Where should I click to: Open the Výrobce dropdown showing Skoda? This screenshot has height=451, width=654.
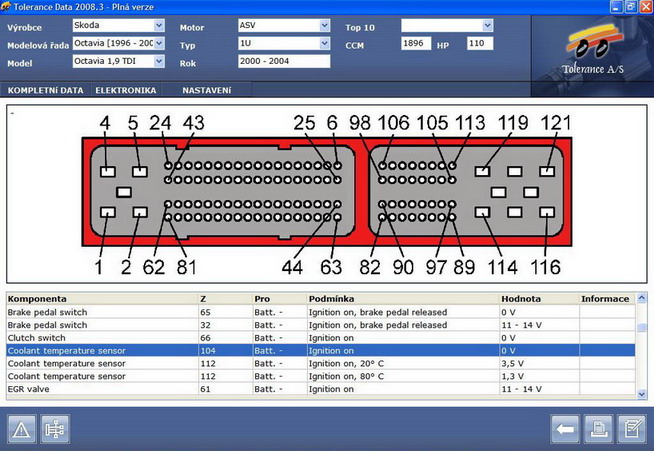159,25
